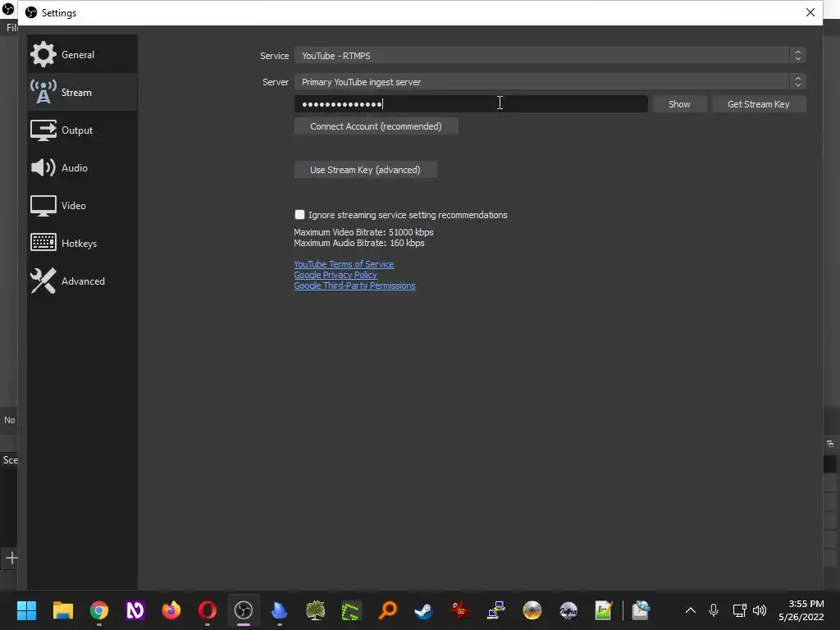Click the General gear icon
Screen dimensions: 840x630
[43, 54]
